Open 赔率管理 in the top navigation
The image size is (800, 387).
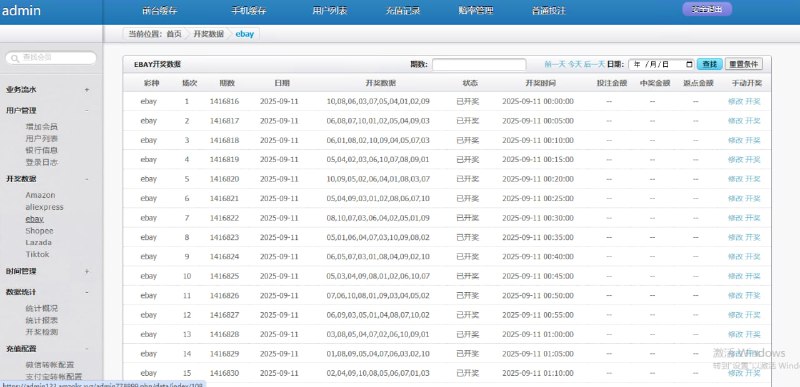point(476,11)
